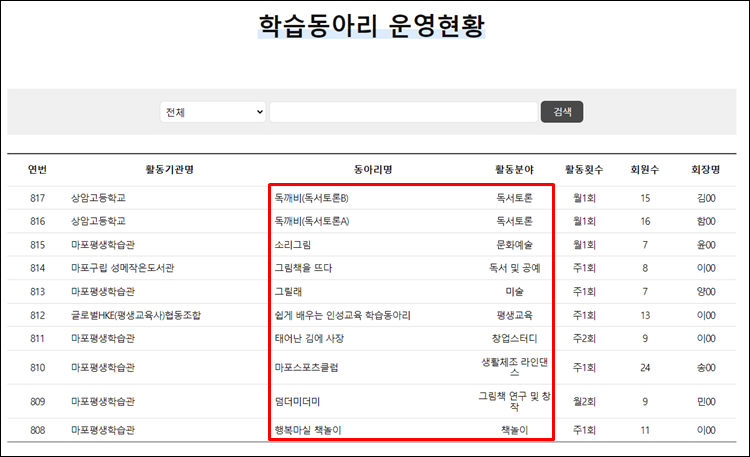Select the club name 덤더미더미
The image size is (750, 457).
pyautogui.click(x=297, y=401)
